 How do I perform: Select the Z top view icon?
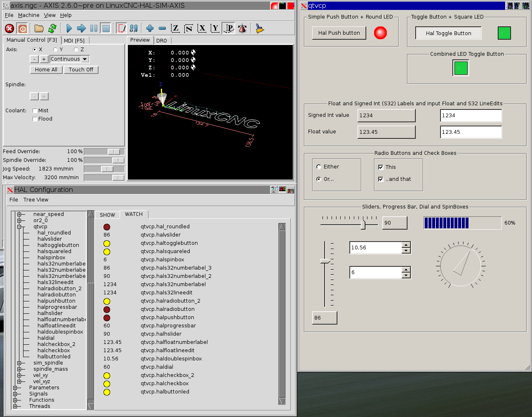point(175,28)
